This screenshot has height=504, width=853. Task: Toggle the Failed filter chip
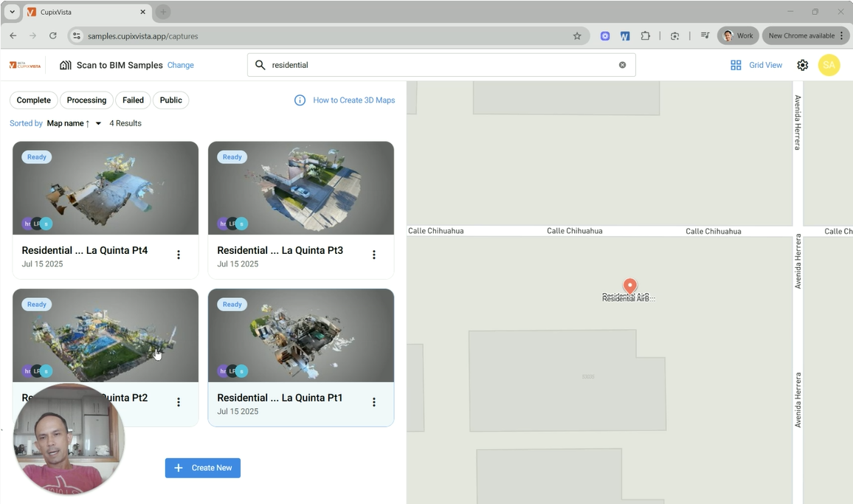coord(133,100)
